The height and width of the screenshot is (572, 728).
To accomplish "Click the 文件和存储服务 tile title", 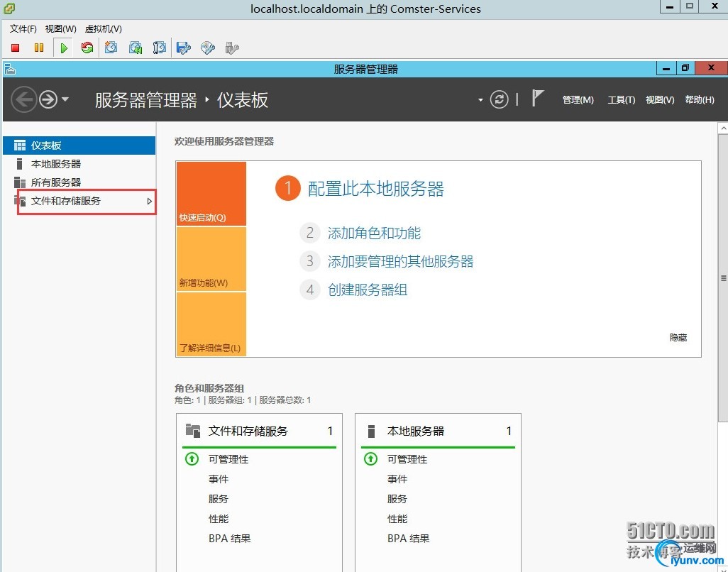I will pyautogui.click(x=248, y=431).
